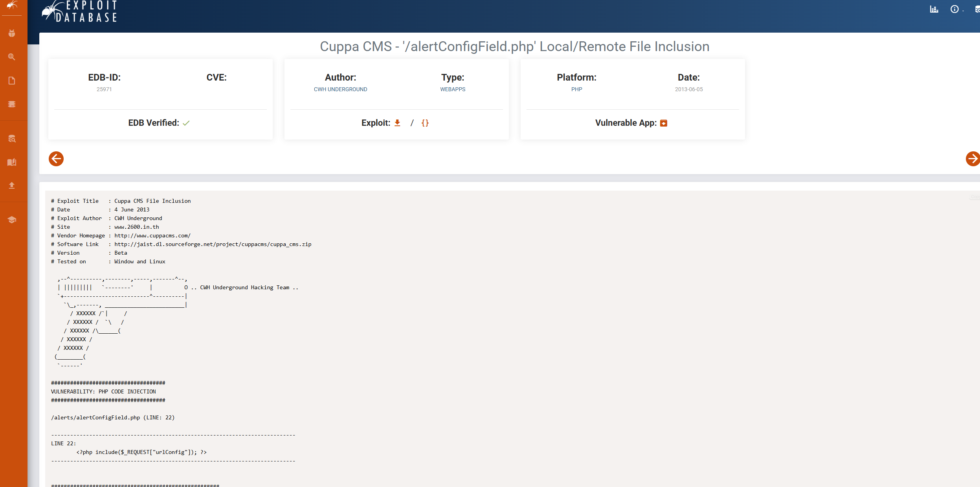Download the exploit via download arrow
980x487 pixels.
click(x=397, y=123)
